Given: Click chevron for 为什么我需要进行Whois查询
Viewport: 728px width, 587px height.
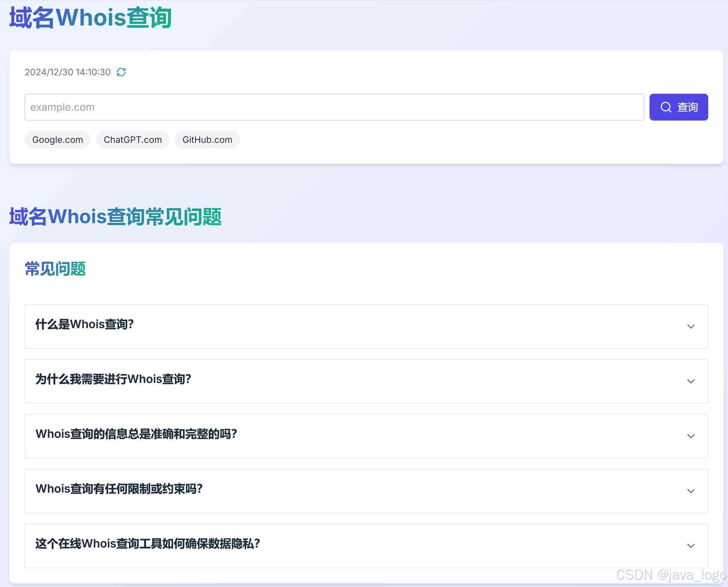Looking at the screenshot, I should point(690,381).
